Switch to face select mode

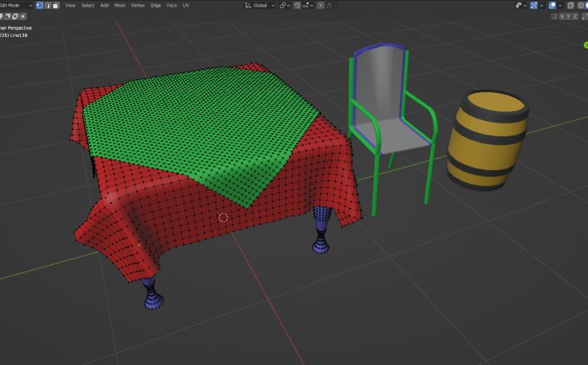(x=55, y=5)
